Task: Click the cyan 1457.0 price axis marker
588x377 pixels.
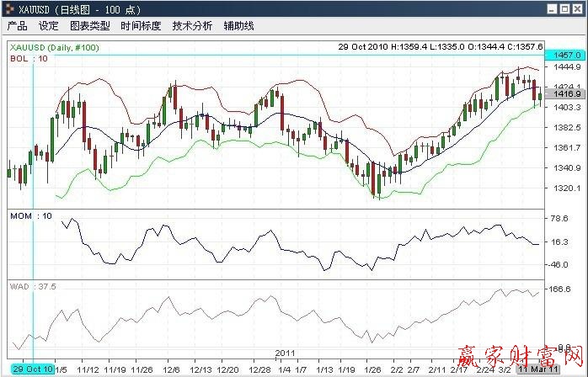Action: point(563,55)
